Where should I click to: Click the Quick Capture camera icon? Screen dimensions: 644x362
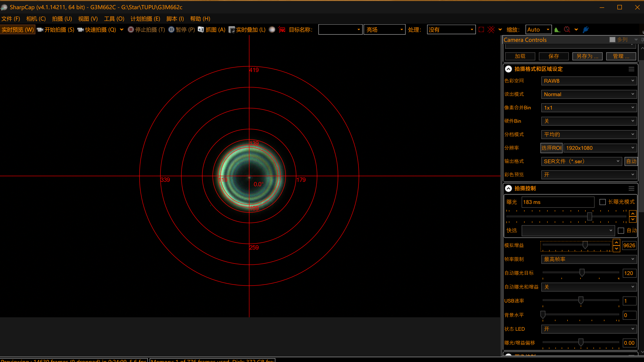tap(81, 30)
